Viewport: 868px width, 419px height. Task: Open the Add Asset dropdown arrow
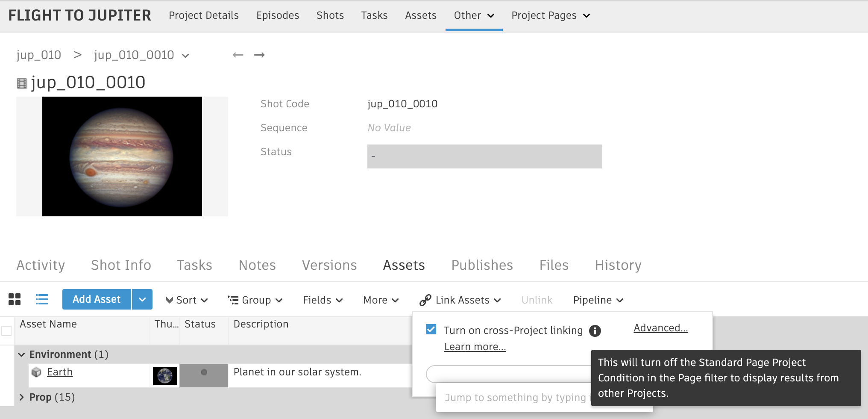pos(142,299)
